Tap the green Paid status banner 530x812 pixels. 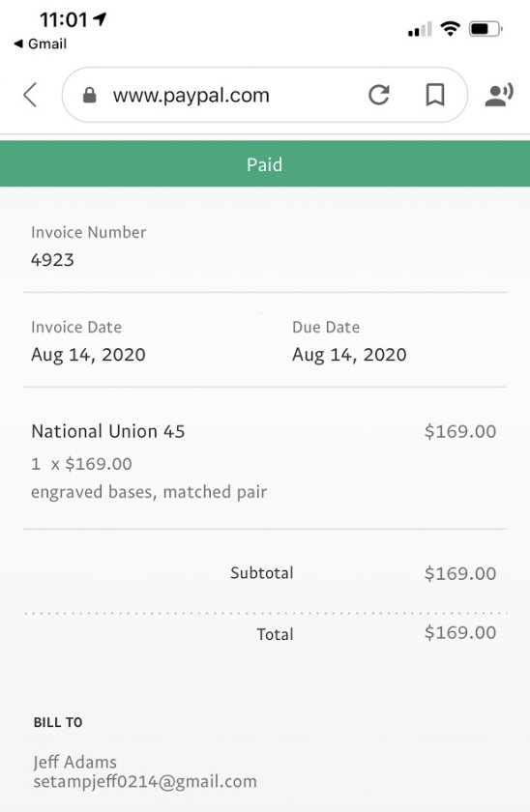pos(265,163)
